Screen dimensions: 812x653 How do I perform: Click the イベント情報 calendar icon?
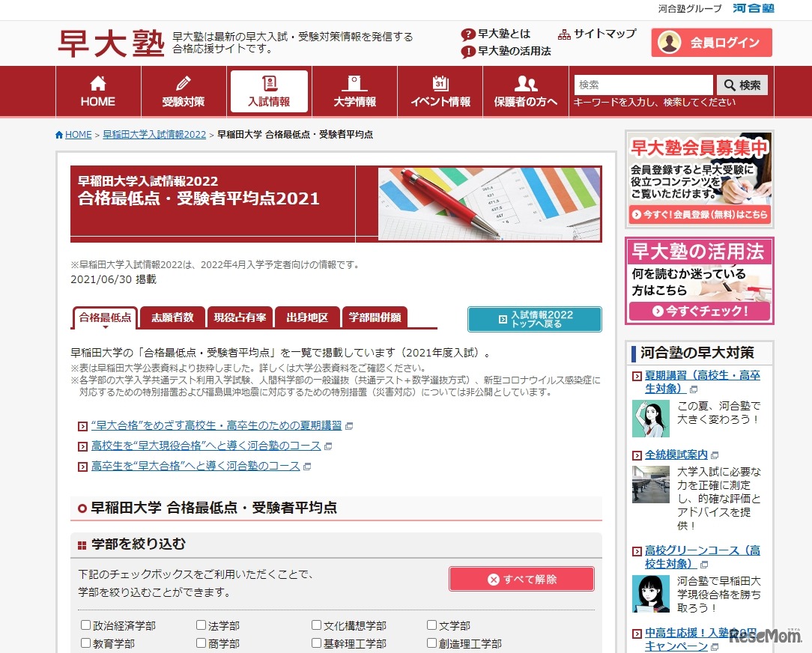click(x=440, y=82)
